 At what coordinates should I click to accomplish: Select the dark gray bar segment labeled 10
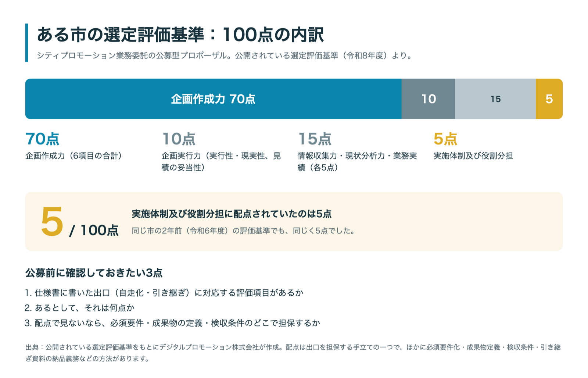[x=429, y=99]
